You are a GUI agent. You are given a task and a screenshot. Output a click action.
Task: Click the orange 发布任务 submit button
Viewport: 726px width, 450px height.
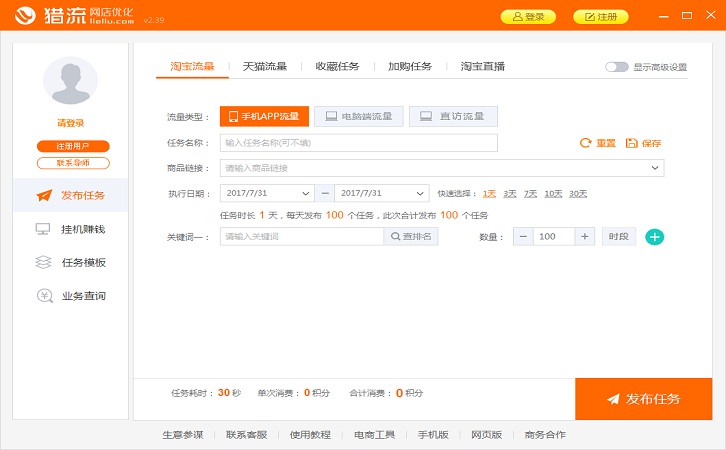tap(643, 399)
